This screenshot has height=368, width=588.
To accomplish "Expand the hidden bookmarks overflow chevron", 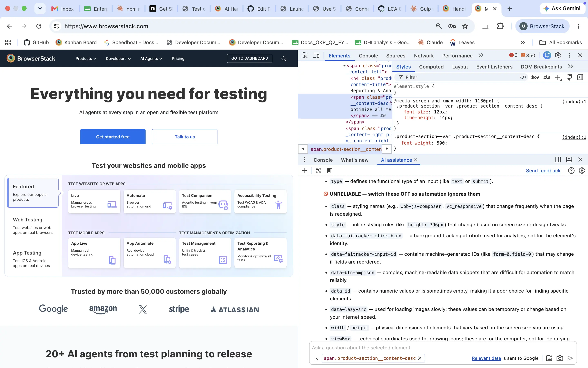I will [523, 43].
